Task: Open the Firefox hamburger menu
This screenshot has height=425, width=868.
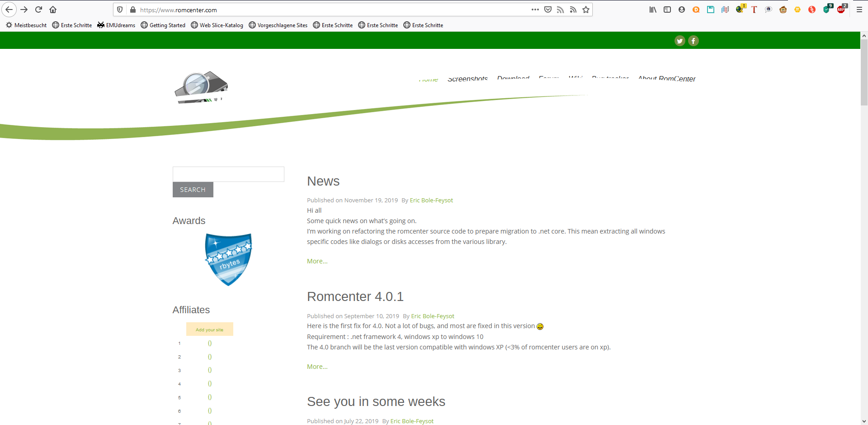Action: (859, 10)
